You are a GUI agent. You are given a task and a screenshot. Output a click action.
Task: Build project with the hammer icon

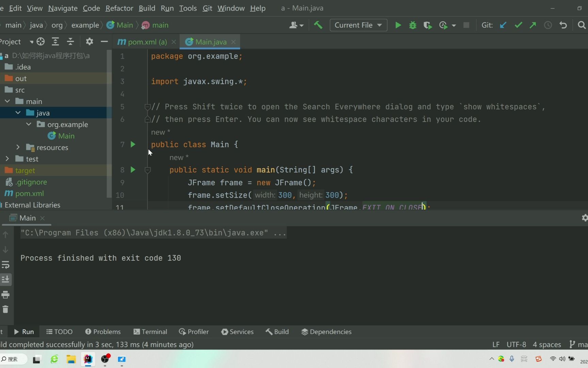(x=318, y=25)
